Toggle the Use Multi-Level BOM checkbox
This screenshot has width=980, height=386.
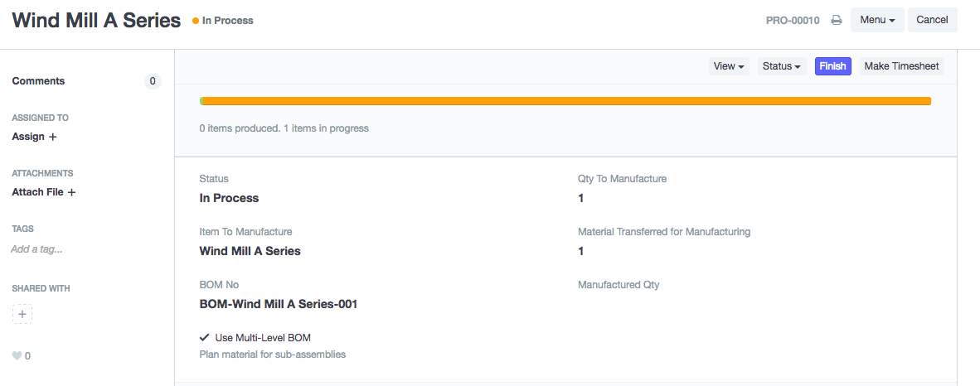204,337
